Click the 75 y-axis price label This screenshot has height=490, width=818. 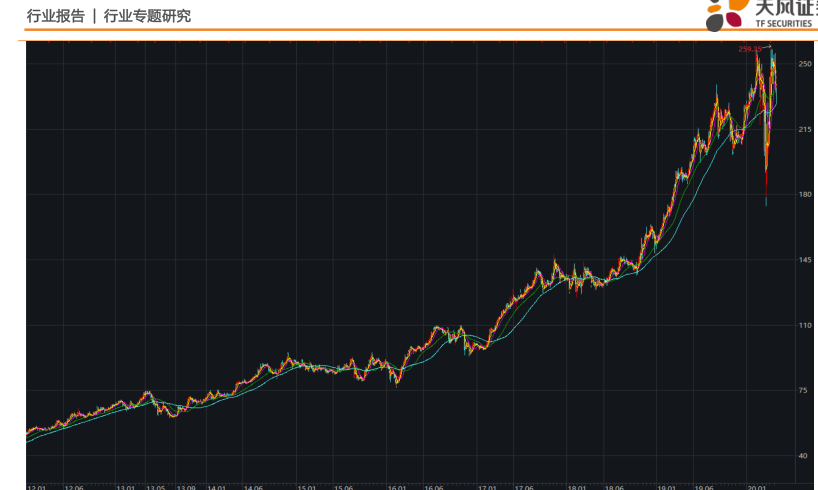tap(805, 390)
